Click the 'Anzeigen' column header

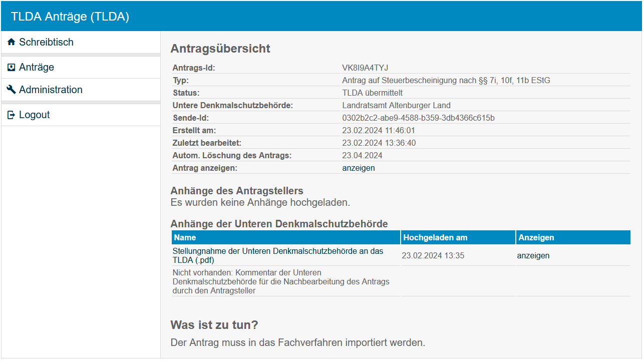[536, 237]
